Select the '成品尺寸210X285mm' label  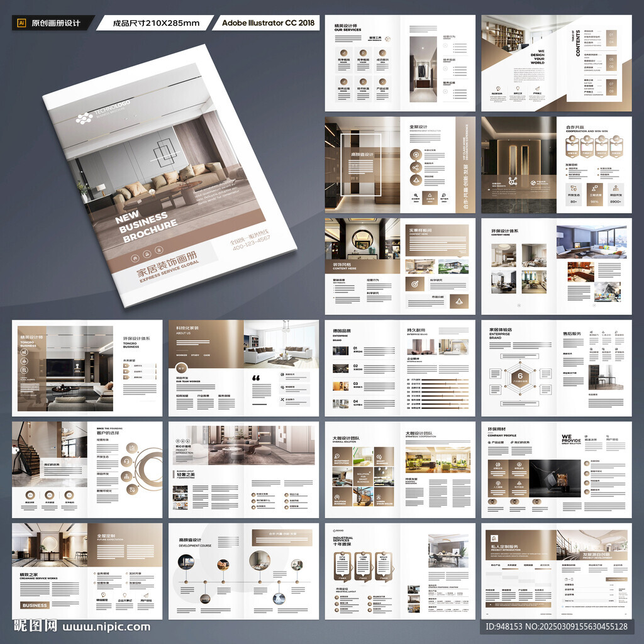[x=156, y=23]
